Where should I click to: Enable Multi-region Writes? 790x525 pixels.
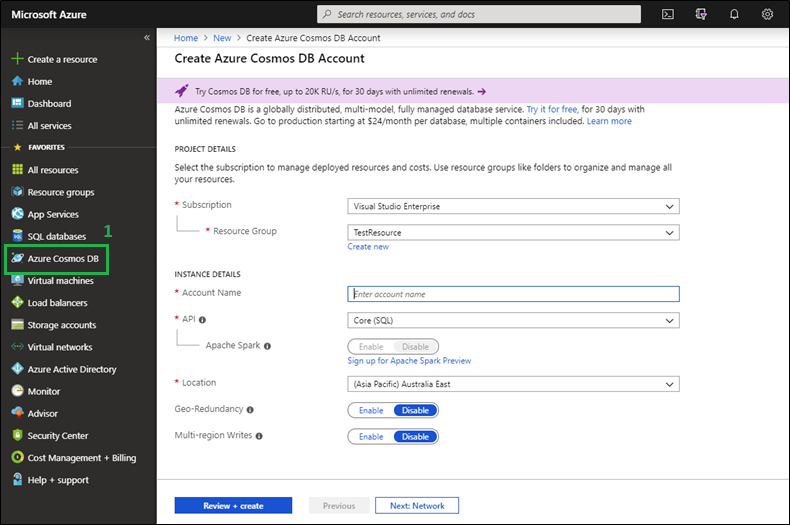pos(371,437)
